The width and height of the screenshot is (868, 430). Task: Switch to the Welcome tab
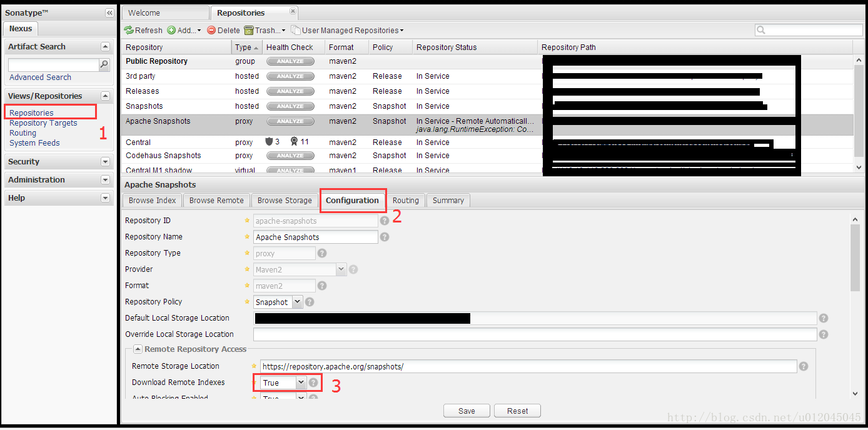pyautogui.click(x=165, y=12)
